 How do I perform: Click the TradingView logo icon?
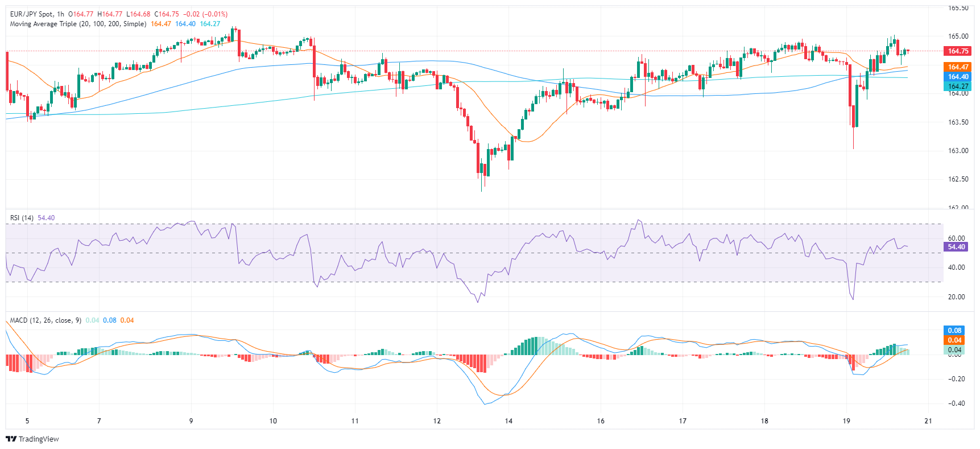(11, 439)
